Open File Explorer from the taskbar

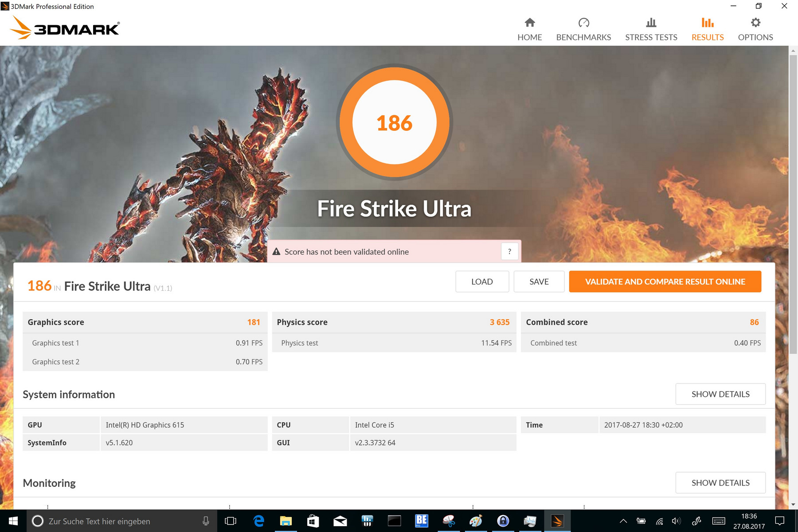click(x=286, y=521)
